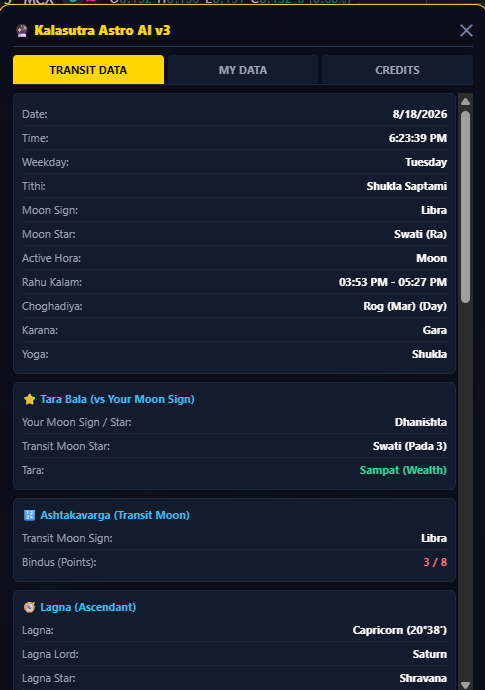Screen dimensions: 485x690
Task: Click the Lagna compass icon
Action: pos(29,607)
